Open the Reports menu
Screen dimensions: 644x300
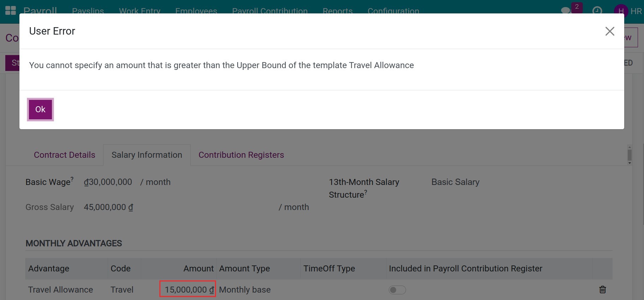(338, 11)
